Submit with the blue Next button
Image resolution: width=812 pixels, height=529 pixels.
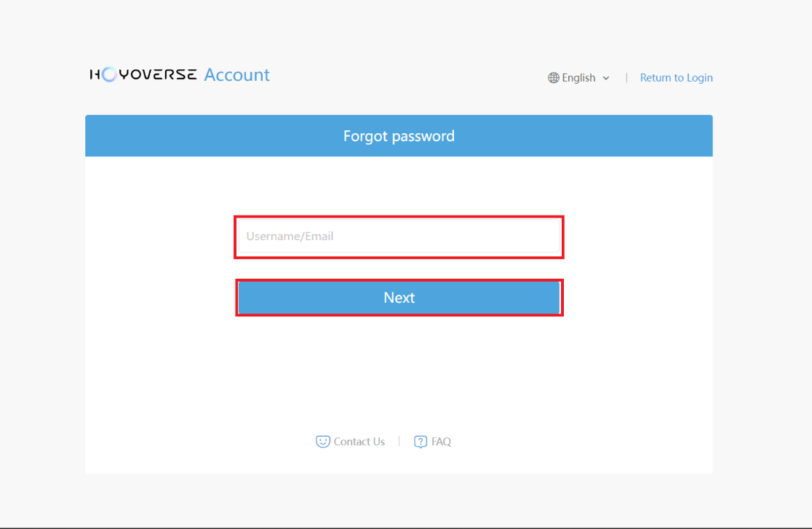[399, 298]
